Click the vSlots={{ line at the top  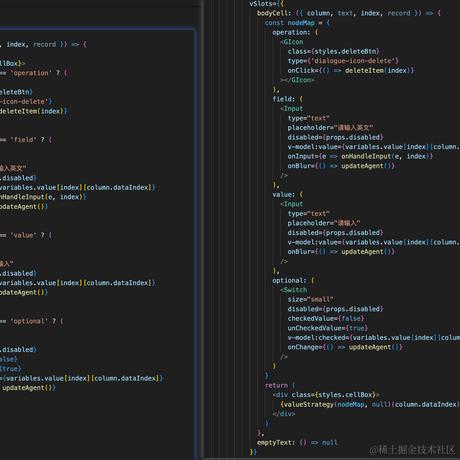[x=267, y=4]
